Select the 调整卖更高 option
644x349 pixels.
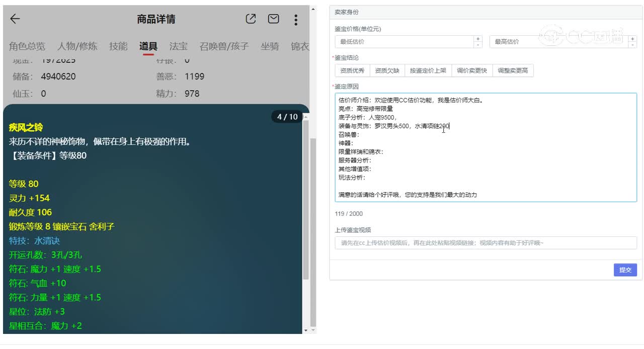tap(513, 70)
